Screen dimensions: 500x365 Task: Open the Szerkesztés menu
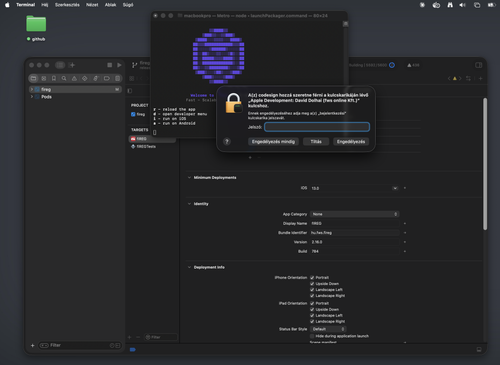67,5
